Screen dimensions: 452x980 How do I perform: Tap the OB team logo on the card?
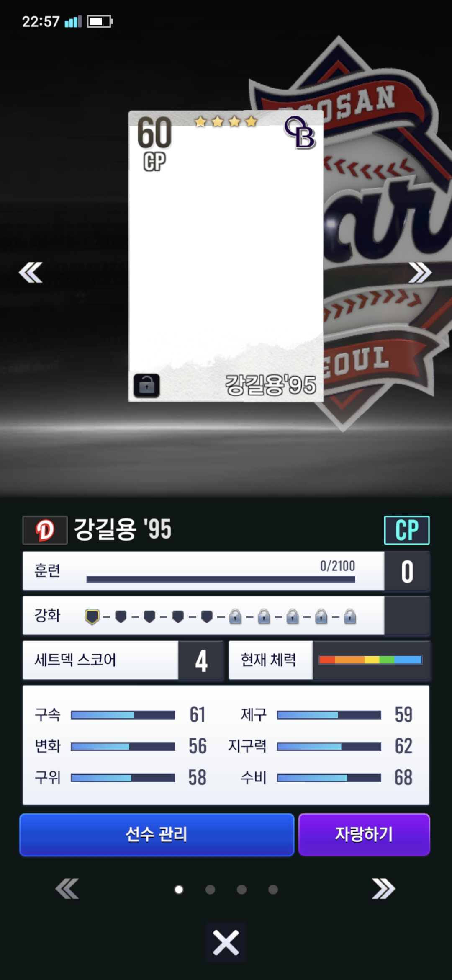click(x=300, y=132)
